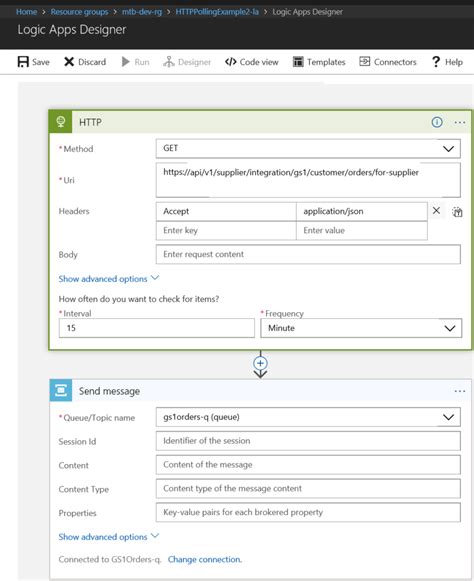This screenshot has width=474, height=581.
Task: Open Code view from the toolbar
Action: [x=252, y=62]
